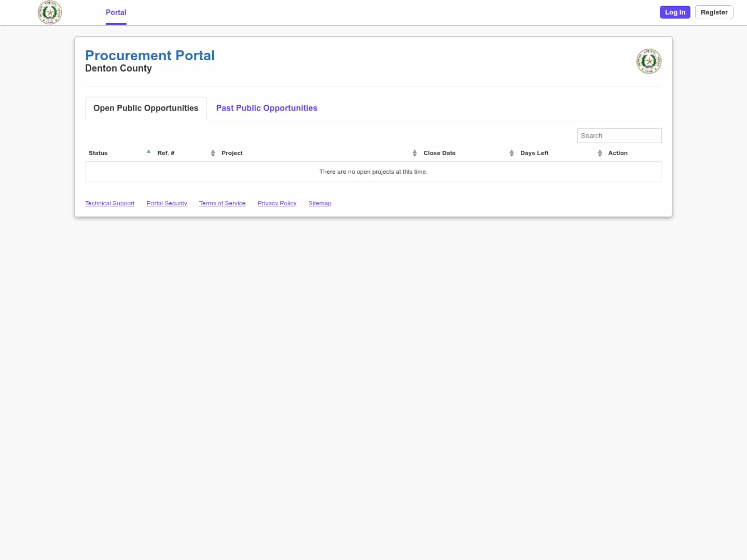Sort table by Ref. # column arrows

pos(213,153)
